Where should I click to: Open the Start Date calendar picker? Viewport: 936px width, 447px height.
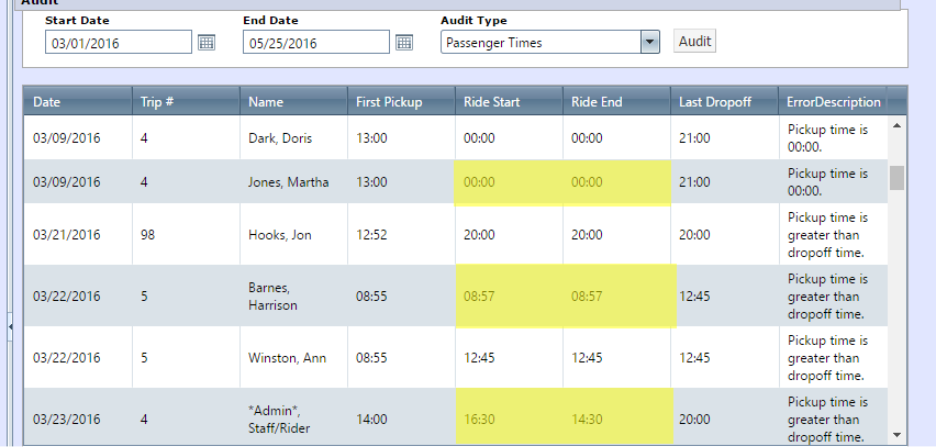tap(207, 42)
